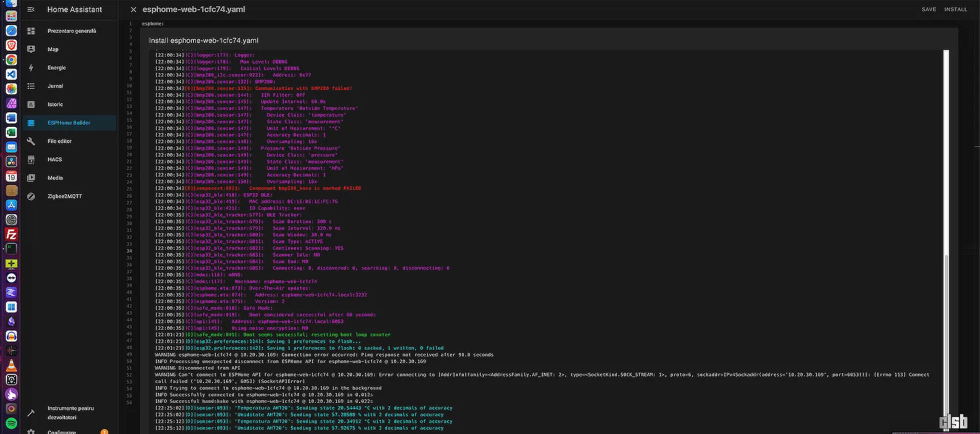Open Microsoft Word from the dock
The width and height of the screenshot is (980, 434).
(11, 118)
